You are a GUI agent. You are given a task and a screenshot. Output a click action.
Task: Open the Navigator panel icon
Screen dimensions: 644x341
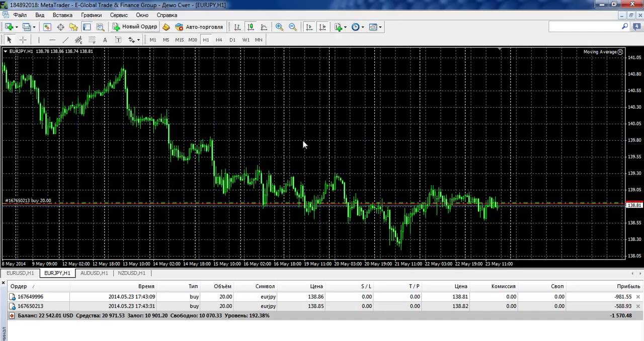point(73,27)
